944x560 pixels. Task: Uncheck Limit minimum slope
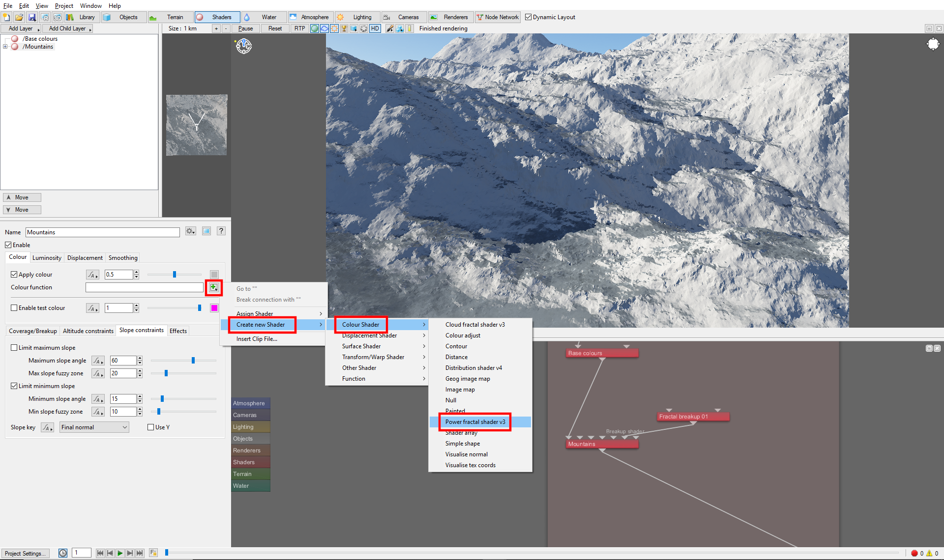tap(14, 386)
